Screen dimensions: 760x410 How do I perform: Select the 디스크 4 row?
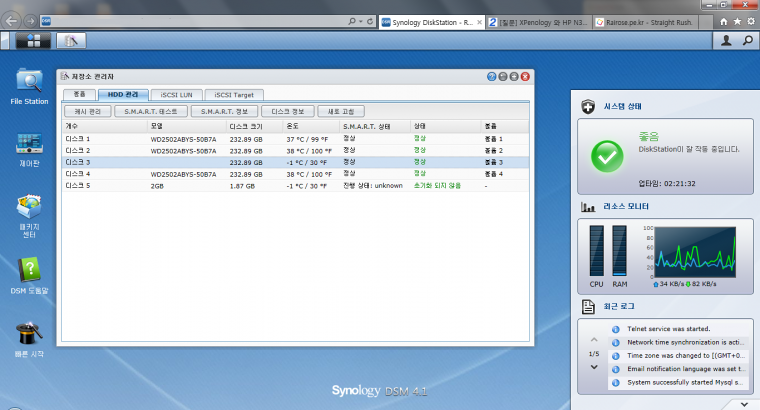[296, 174]
